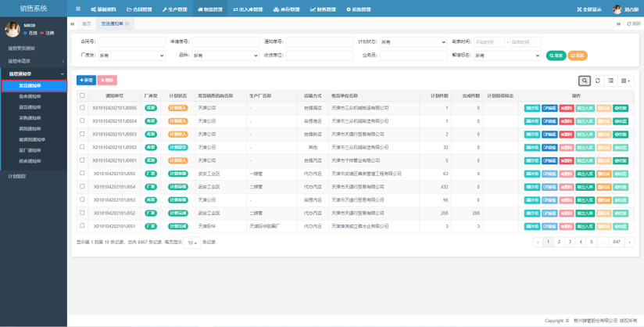644x327 pixels.
Task: Click the green lock button at the end of row J0001
Action: [x=621, y=161]
